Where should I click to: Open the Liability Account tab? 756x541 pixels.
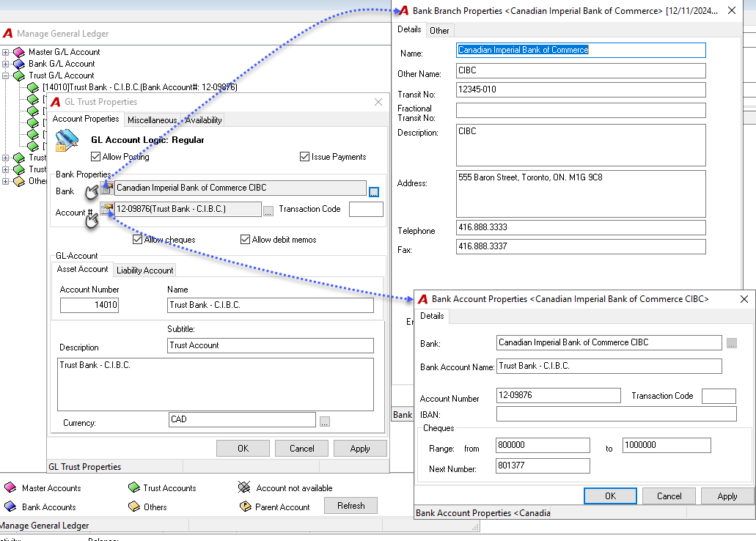(144, 270)
